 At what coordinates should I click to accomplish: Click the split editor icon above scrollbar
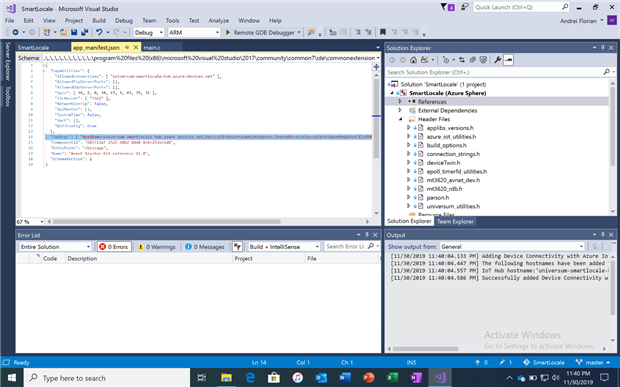376,67
